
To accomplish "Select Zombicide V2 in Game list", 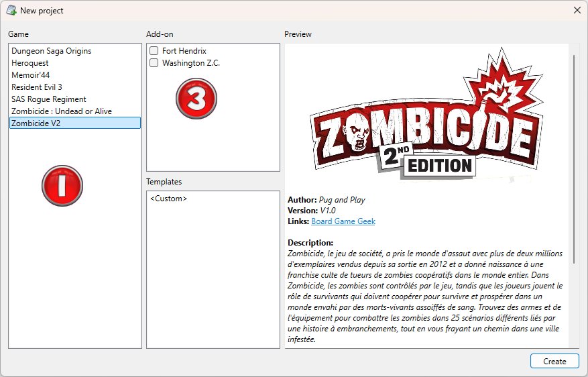I will pyautogui.click(x=75, y=123).
